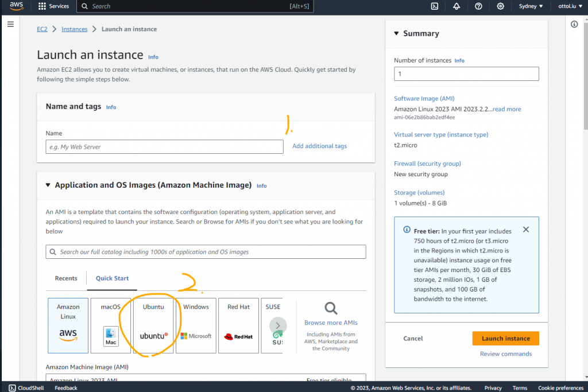
Task: Open Storage (volumes) link
Action: [419, 192]
